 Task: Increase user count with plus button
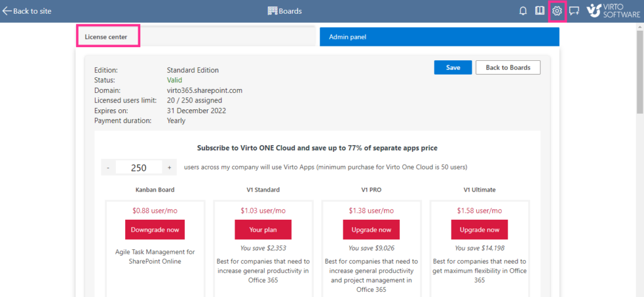[x=169, y=168]
